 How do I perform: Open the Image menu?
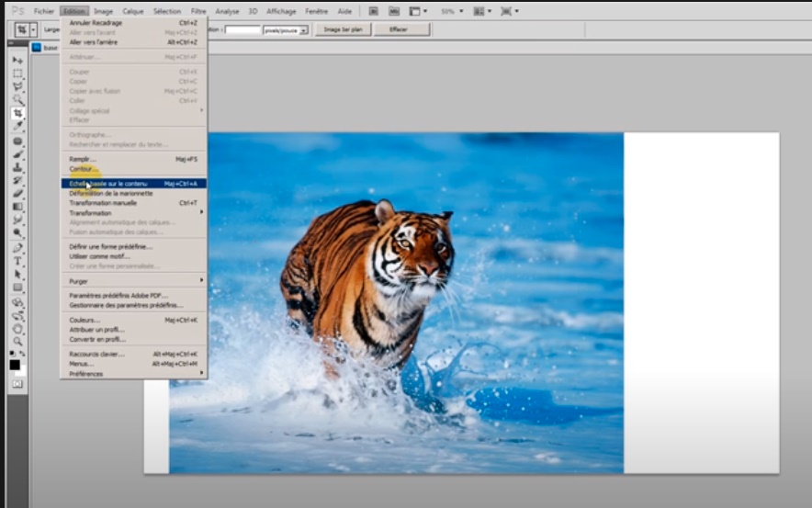click(x=103, y=11)
